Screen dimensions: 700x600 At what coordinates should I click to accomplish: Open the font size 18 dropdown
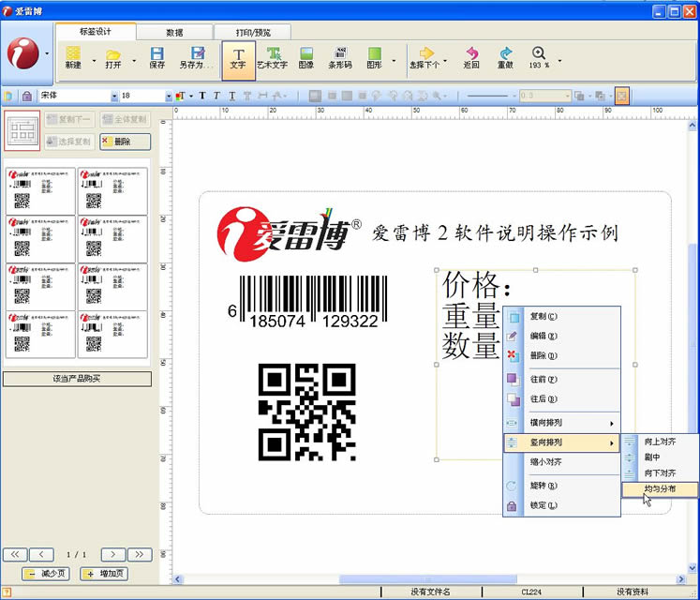tap(169, 96)
